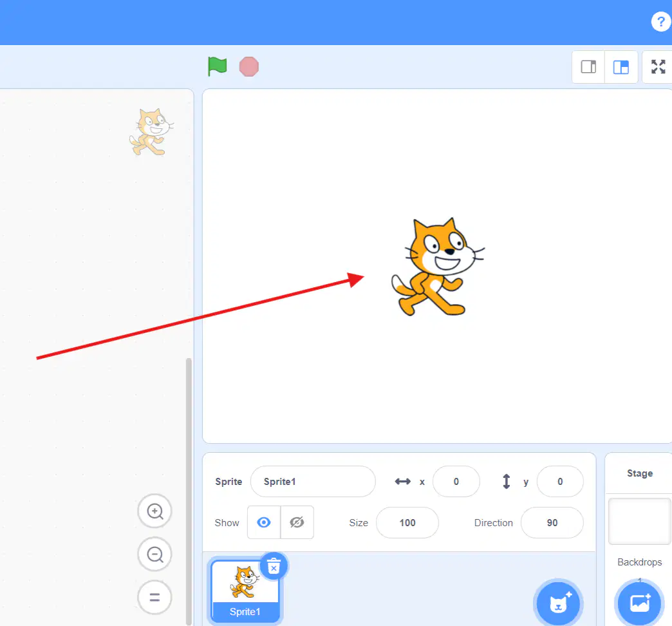Zoom out the code workspace
This screenshot has height=626, width=672.
tap(154, 555)
